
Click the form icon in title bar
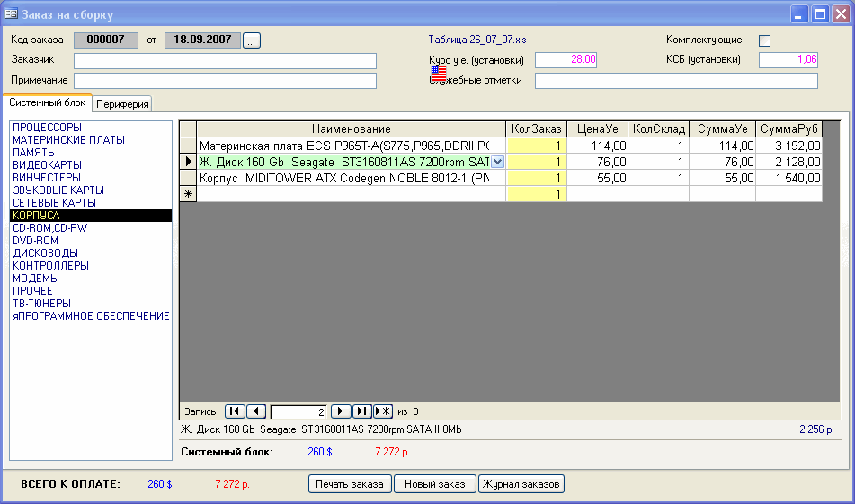pyautogui.click(x=11, y=13)
